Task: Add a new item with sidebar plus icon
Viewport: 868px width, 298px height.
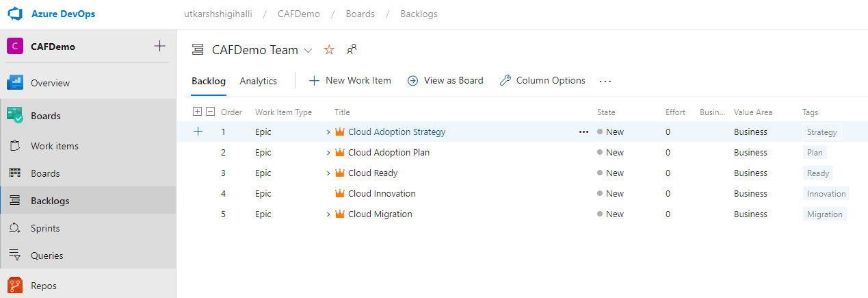Action: pyautogui.click(x=159, y=47)
